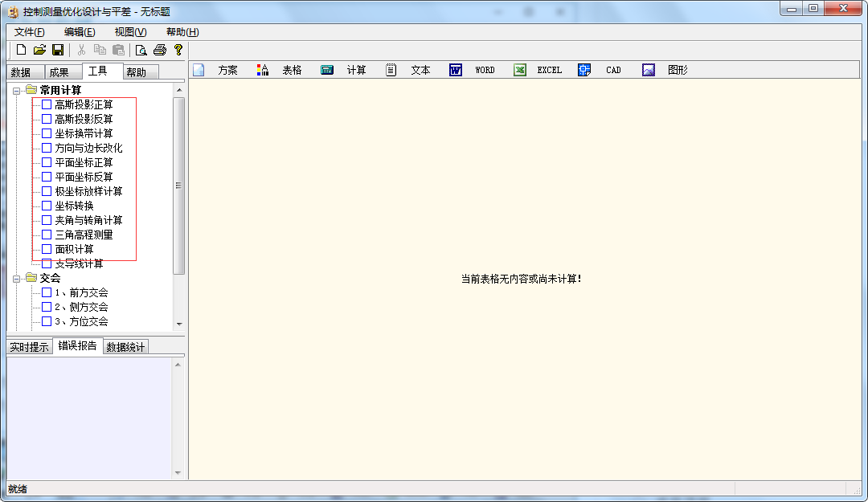Viewport: 868px width, 502px height.
Task: Click the New file toolbar icon
Action: 22,50
